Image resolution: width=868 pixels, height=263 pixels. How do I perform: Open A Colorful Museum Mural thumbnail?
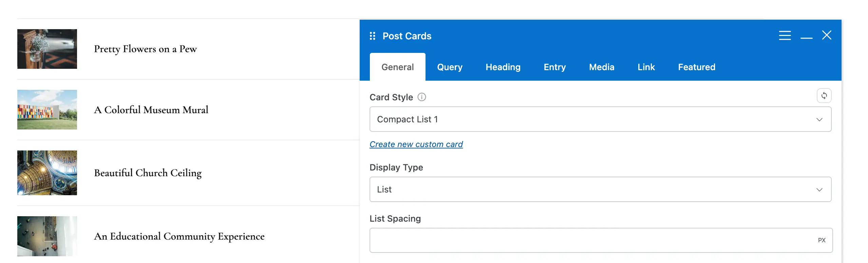coord(47,109)
